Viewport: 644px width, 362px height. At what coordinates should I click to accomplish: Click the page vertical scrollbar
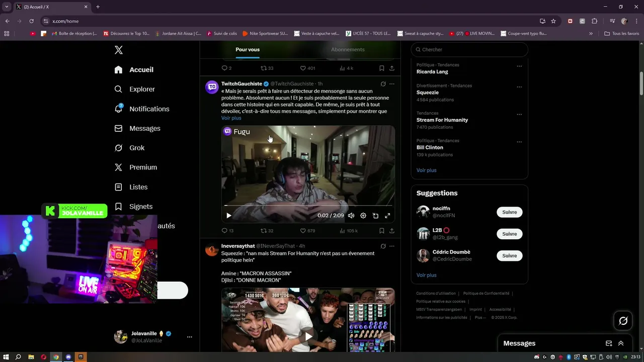641,84
